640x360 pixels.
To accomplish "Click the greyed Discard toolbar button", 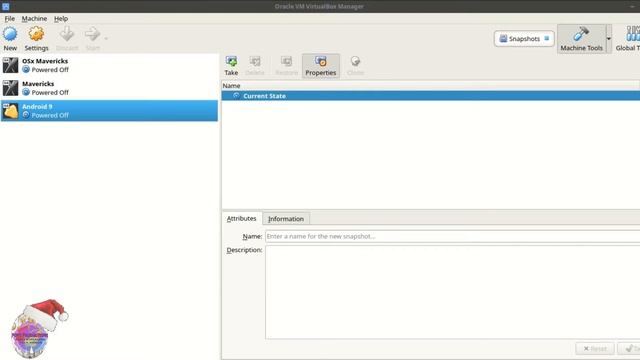I will 67,39.
